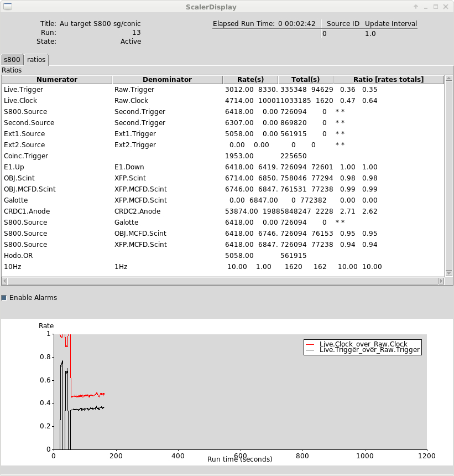Screen dimensions: 454x476
Task: Select the ratios tab
Action: pos(36,60)
